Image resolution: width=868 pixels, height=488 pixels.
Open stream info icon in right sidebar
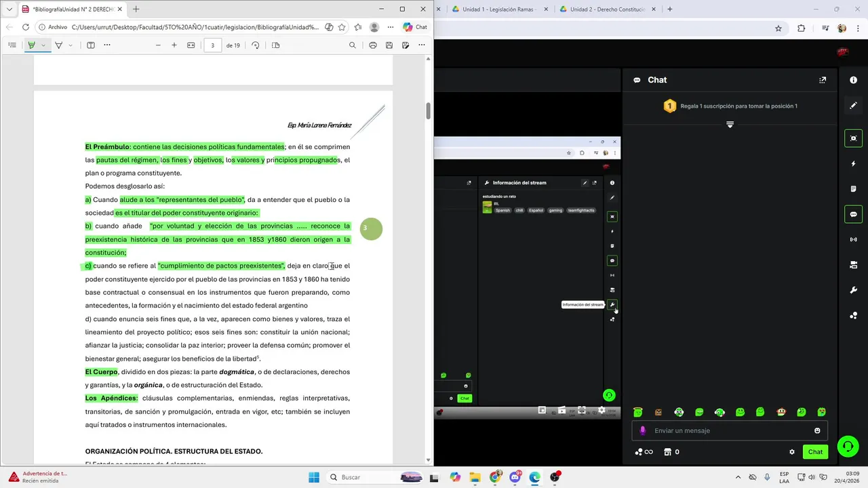tap(853, 80)
